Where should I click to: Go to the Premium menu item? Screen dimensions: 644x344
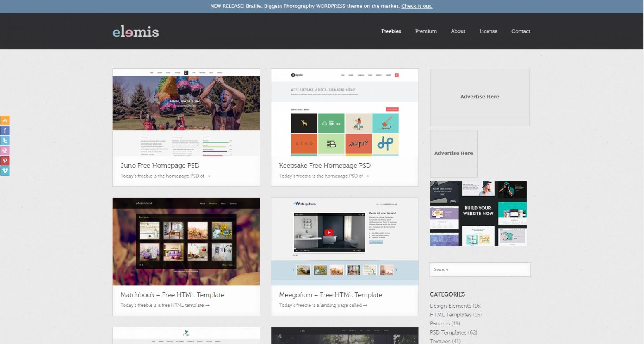coord(426,31)
